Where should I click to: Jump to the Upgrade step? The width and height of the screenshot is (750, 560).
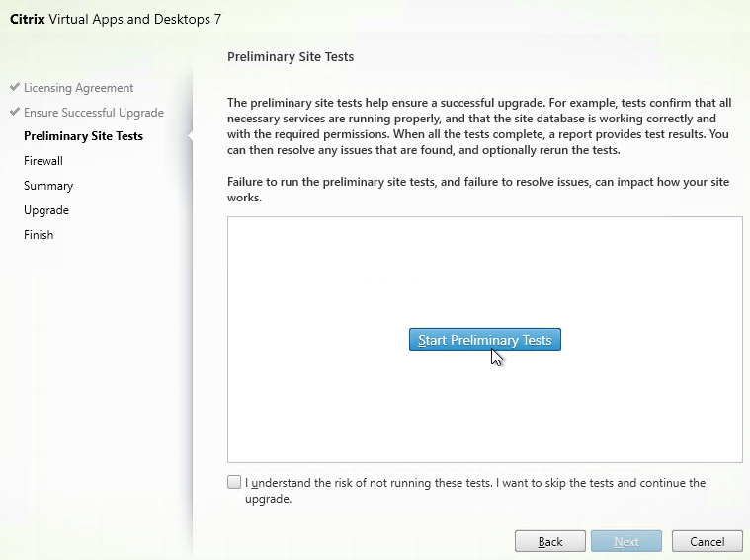46,210
